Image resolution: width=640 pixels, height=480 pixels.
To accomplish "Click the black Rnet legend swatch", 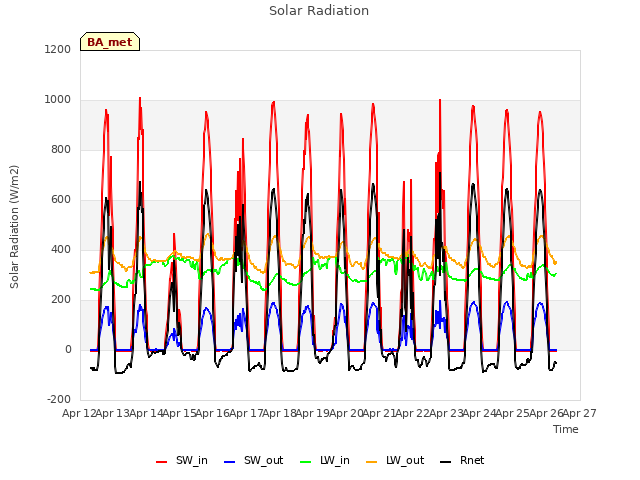I will click(445, 462).
